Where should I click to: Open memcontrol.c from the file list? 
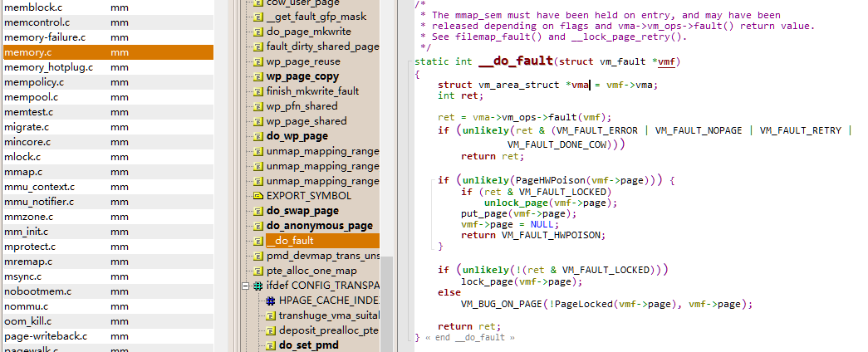click(x=107, y=22)
